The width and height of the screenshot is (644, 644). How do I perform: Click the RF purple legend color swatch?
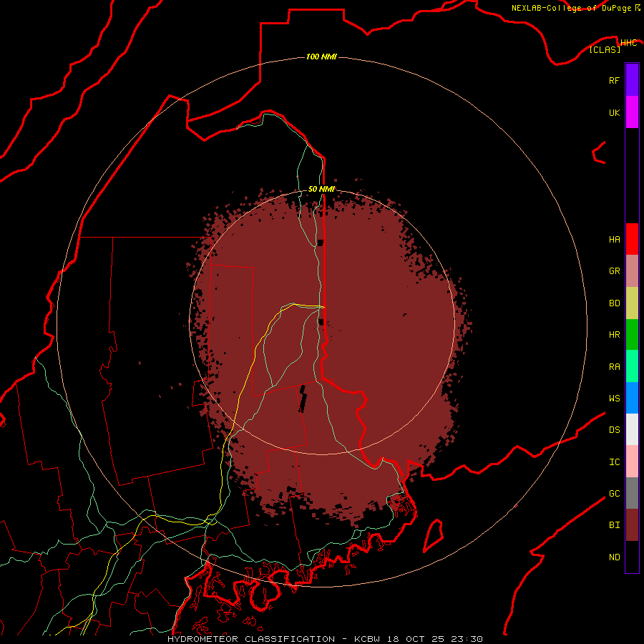click(x=632, y=80)
